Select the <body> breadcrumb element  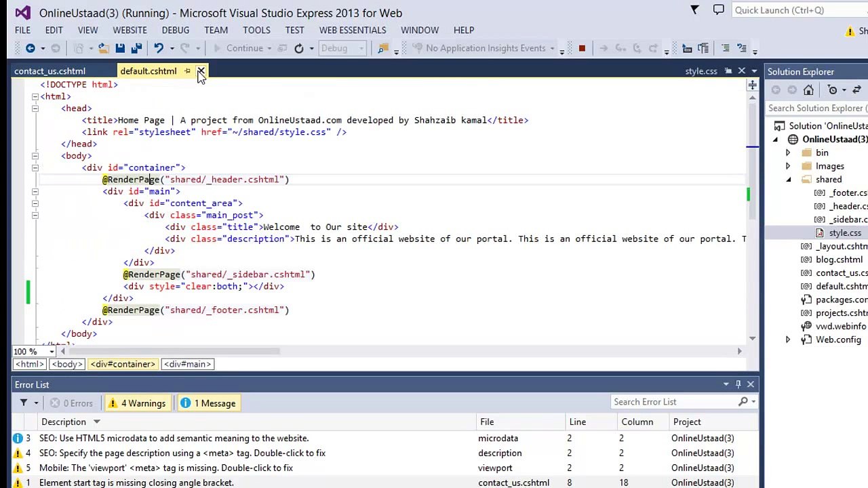point(66,364)
